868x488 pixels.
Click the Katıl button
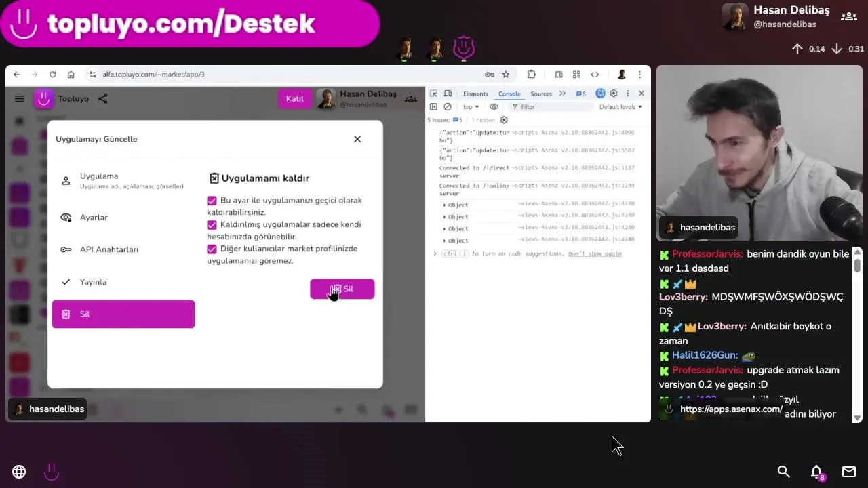(x=295, y=99)
